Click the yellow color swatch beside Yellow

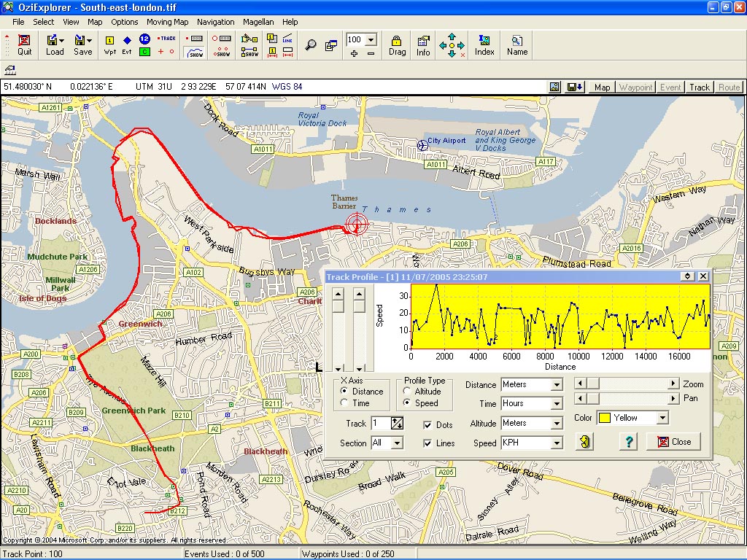click(604, 418)
